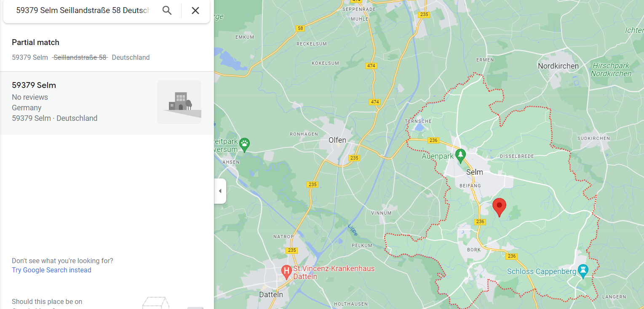
Task: Click the Datteln city label
Action: pyautogui.click(x=271, y=295)
